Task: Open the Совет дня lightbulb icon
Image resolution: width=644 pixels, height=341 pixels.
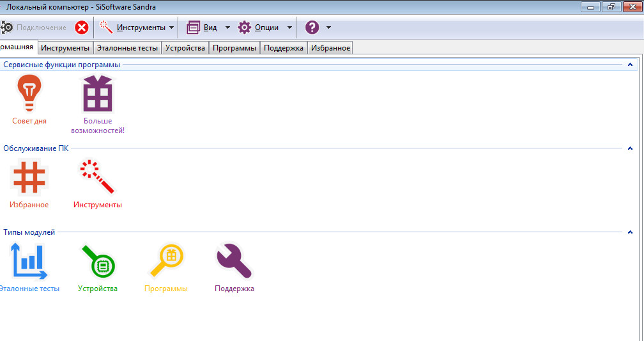Action: 29,93
